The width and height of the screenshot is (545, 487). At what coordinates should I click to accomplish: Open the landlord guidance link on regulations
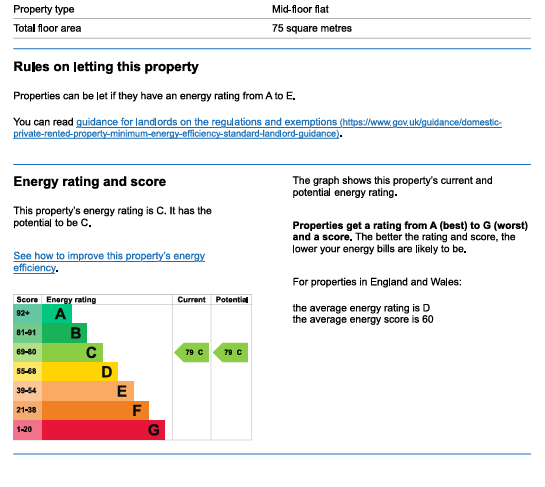click(x=257, y=128)
